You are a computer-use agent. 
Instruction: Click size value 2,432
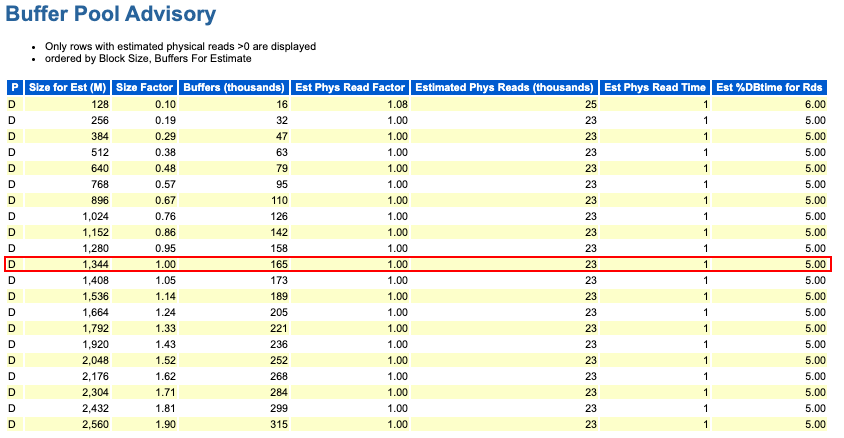pos(95,408)
